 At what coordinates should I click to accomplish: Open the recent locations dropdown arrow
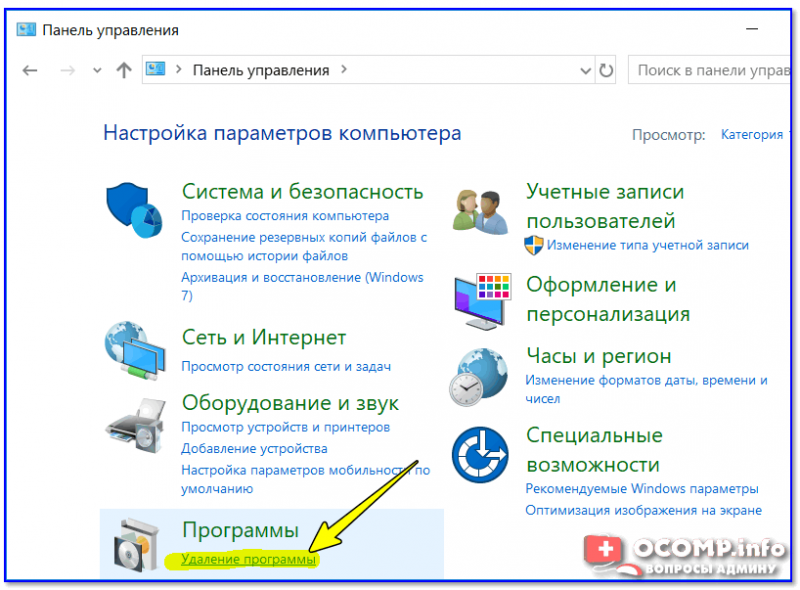[97, 70]
